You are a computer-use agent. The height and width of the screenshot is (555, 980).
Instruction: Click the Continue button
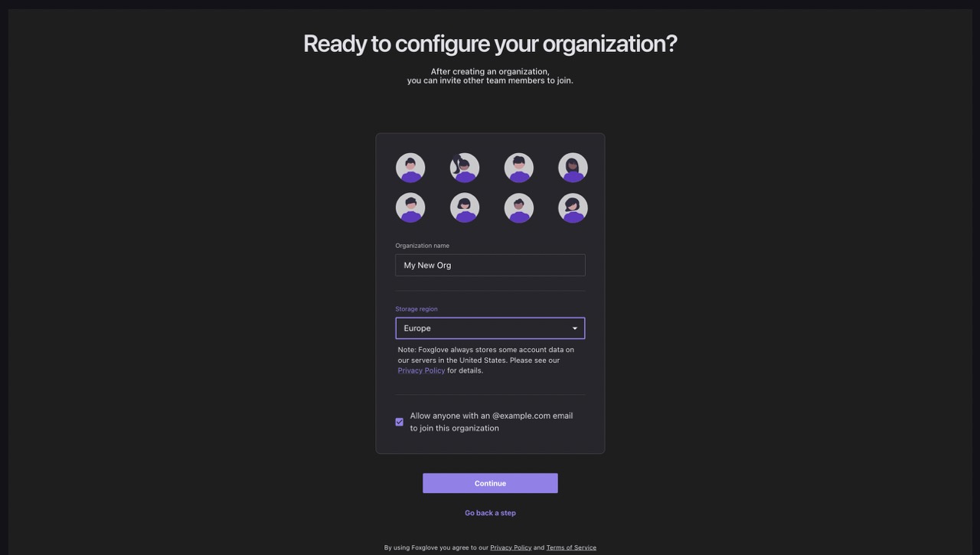click(x=490, y=483)
